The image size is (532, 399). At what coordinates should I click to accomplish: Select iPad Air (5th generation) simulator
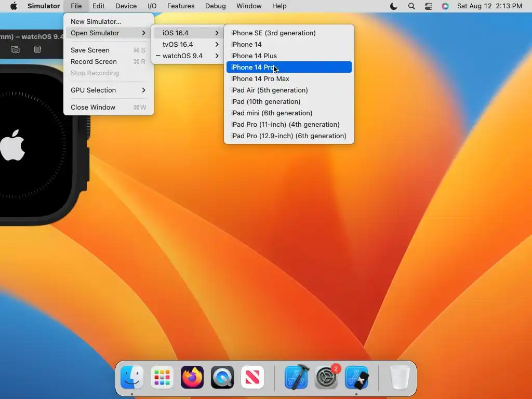coord(289,90)
